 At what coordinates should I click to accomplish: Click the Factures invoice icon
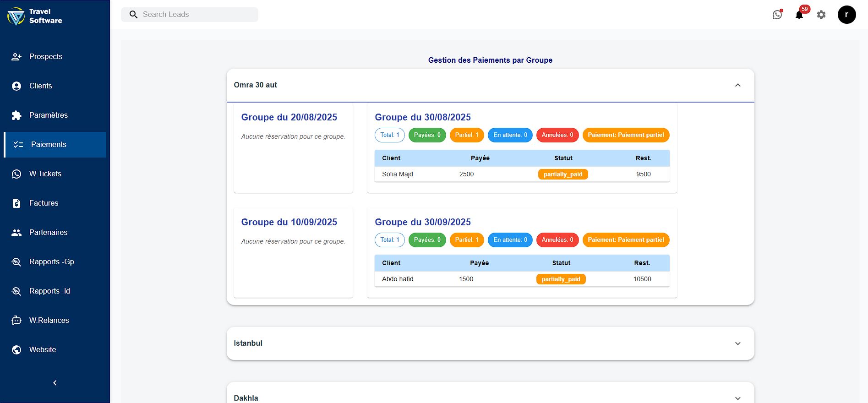[x=16, y=203]
